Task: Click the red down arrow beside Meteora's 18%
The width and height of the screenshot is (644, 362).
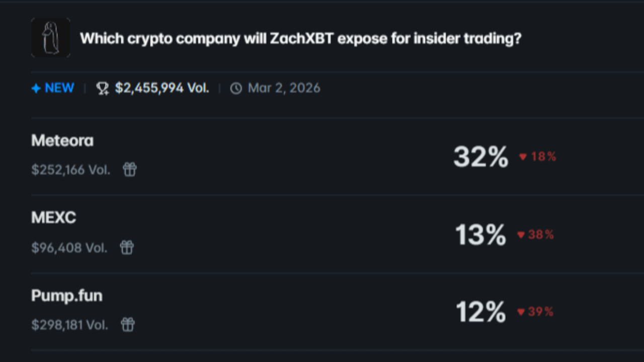Action: (x=523, y=157)
